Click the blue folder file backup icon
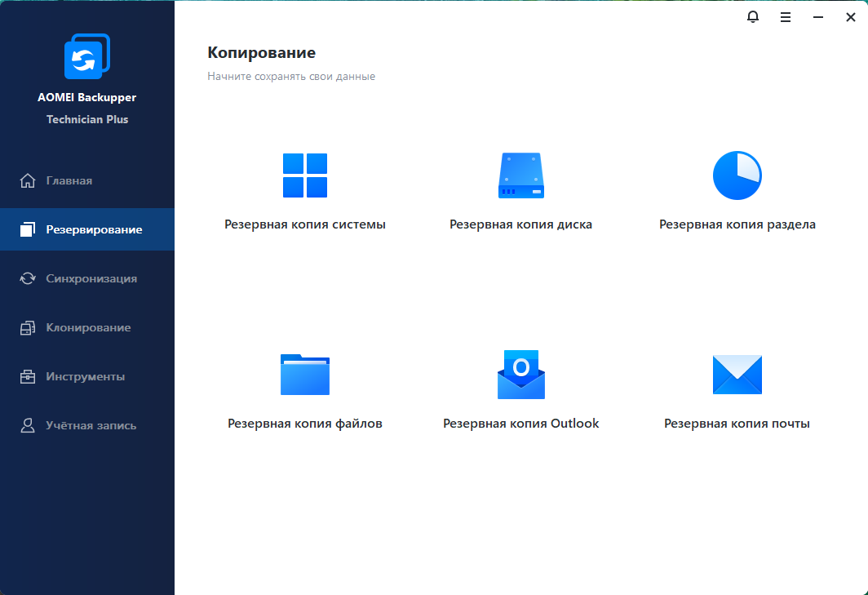 [304, 375]
